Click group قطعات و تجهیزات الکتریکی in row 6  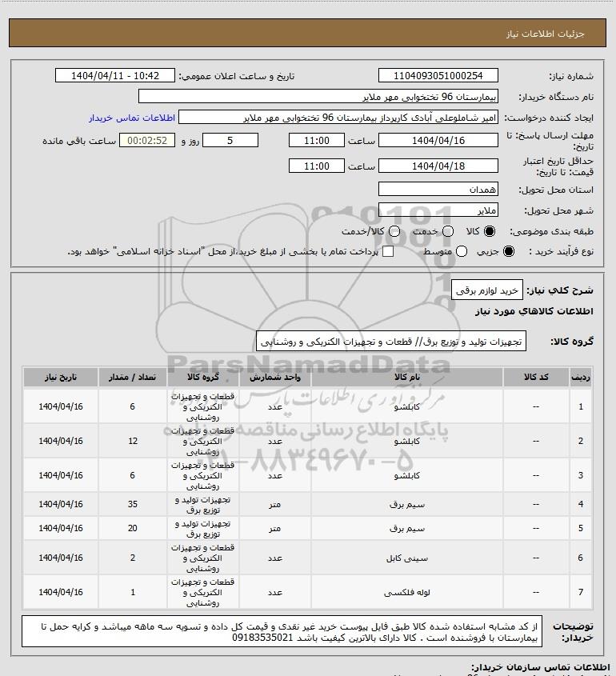202,558
